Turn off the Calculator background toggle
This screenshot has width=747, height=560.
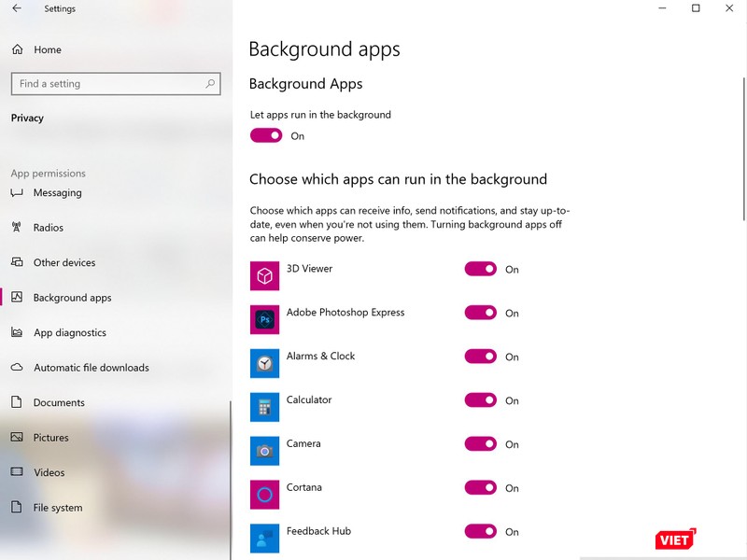[x=480, y=399]
